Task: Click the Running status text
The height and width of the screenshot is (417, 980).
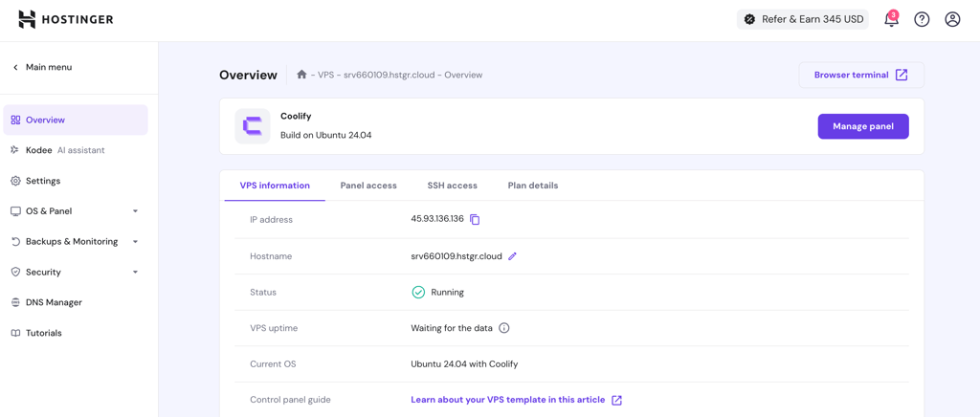Action: click(x=448, y=292)
